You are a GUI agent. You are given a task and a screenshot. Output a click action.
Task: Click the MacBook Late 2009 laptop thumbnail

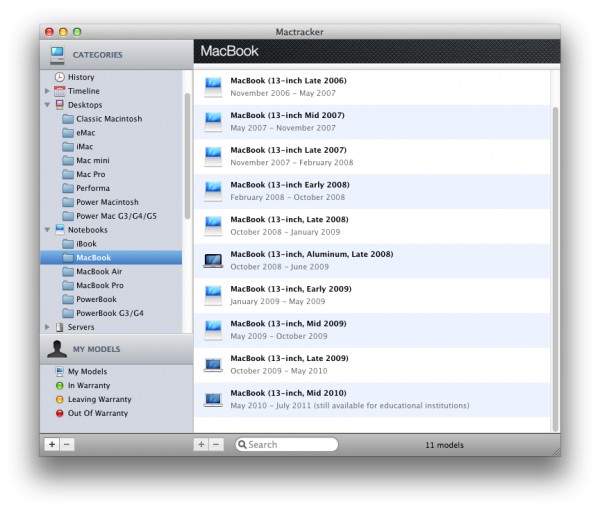click(213, 365)
